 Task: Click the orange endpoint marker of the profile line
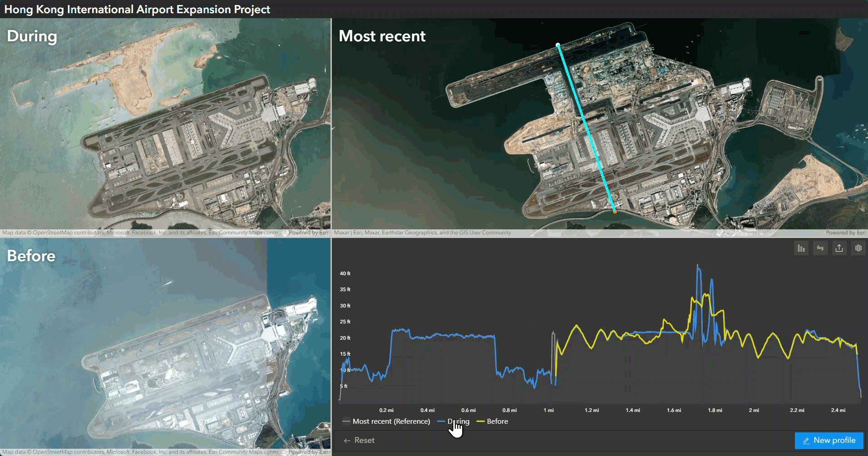pos(615,211)
